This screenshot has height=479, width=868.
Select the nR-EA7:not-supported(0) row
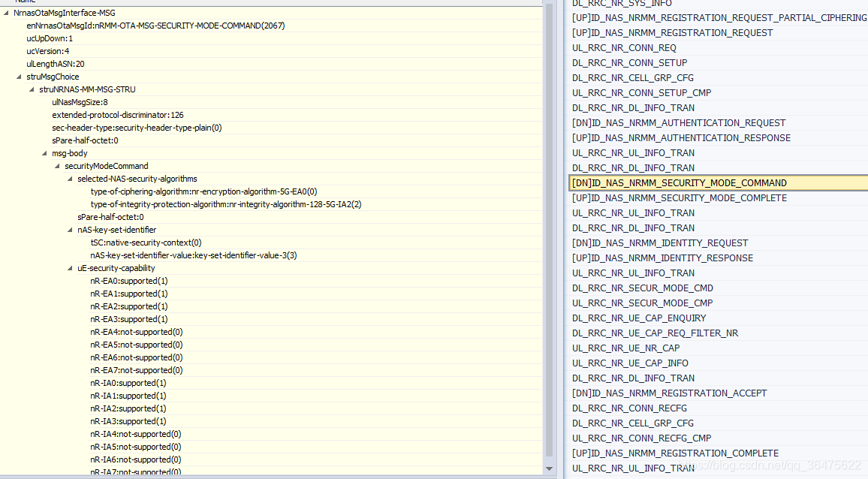point(136,370)
